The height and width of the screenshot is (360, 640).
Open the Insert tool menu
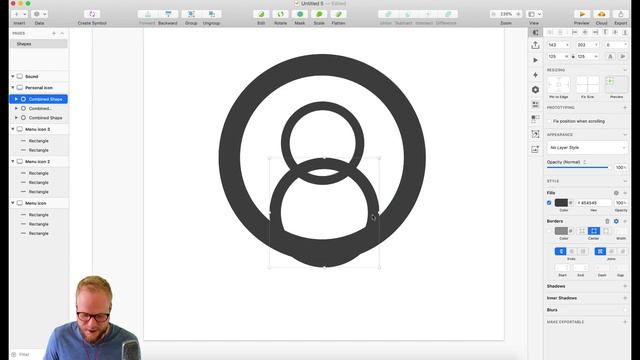tap(19, 14)
